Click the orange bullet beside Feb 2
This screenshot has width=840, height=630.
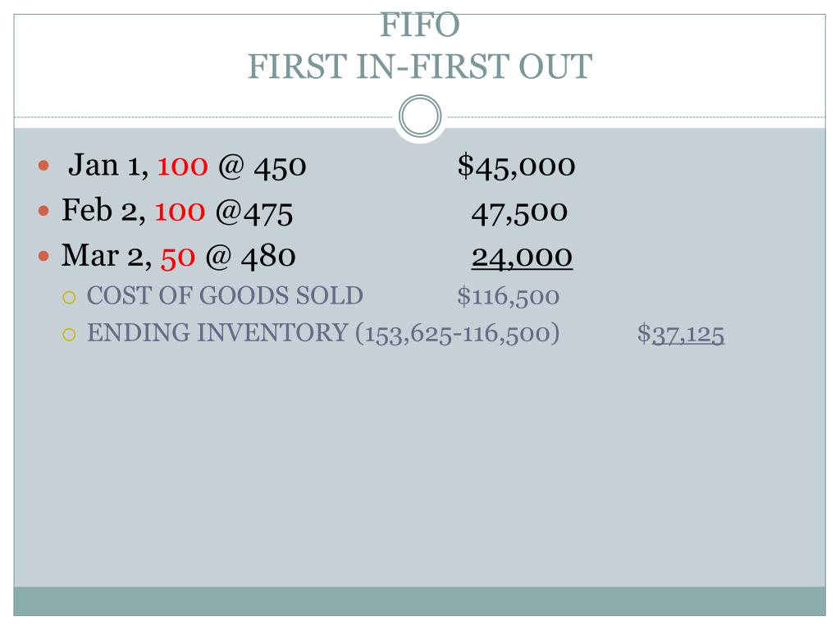(x=44, y=211)
